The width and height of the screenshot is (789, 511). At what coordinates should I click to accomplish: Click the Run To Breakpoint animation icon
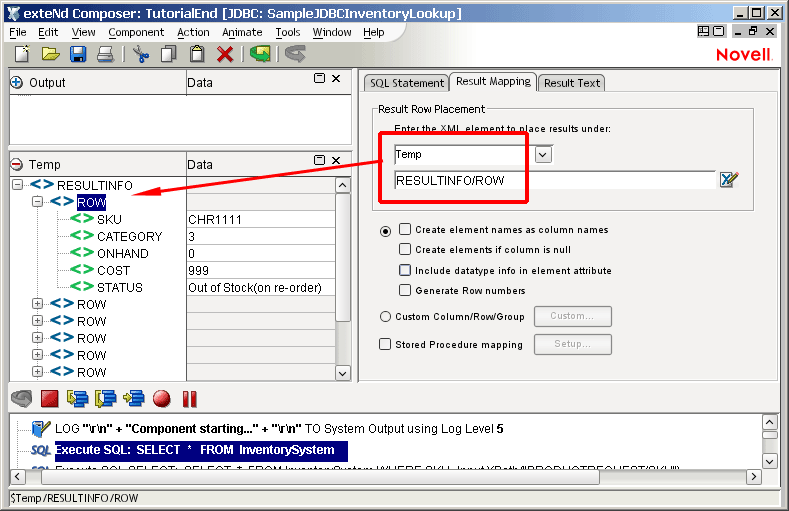click(134, 399)
